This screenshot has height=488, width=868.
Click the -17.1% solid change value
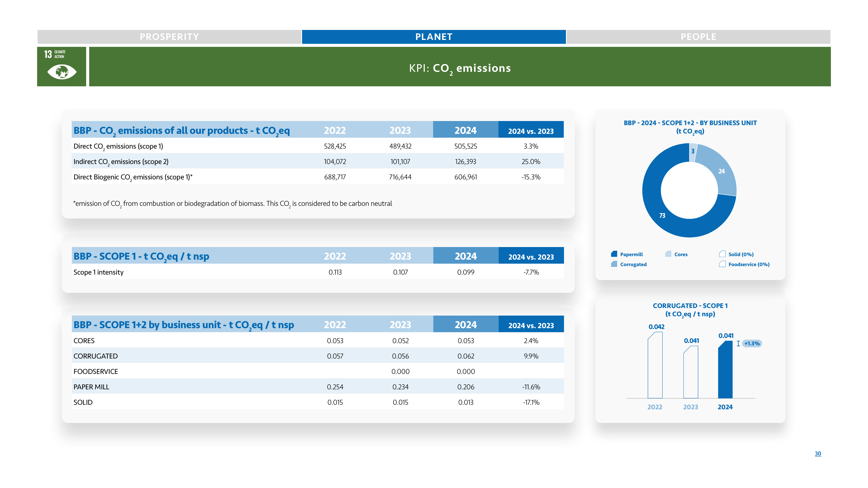[531, 403]
